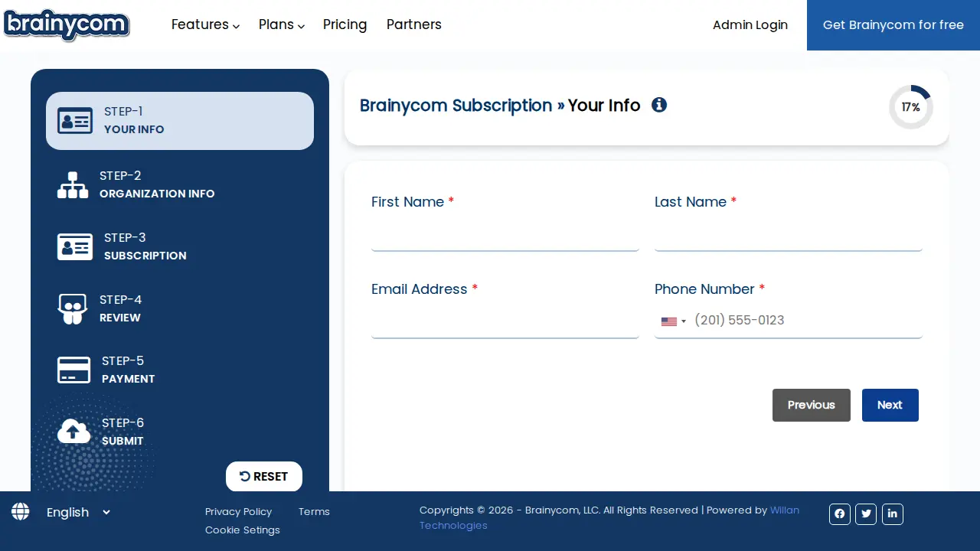
Task: Click the globe language icon in footer
Action: point(21,511)
